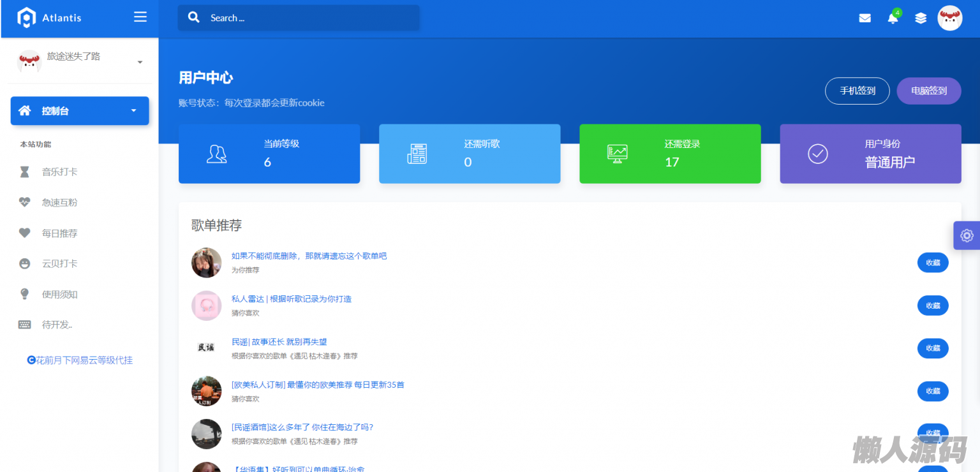This screenshot has width=980, height=472.
Task: Click the hourglass icon for 音乐打卡
Action: click(x=24, y=172)
